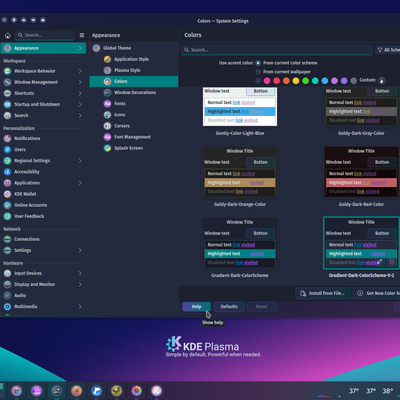Click the sidebar Search field

click(x=45, y=35)
